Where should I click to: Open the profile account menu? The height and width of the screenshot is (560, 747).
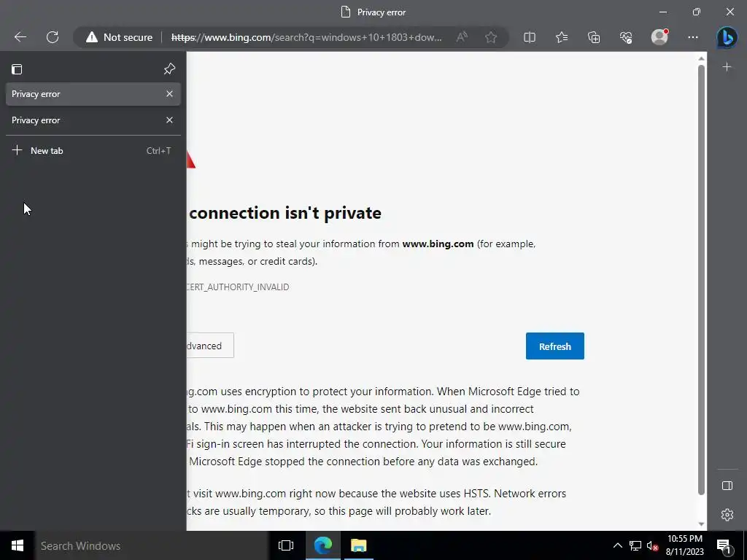coord(659,37)
